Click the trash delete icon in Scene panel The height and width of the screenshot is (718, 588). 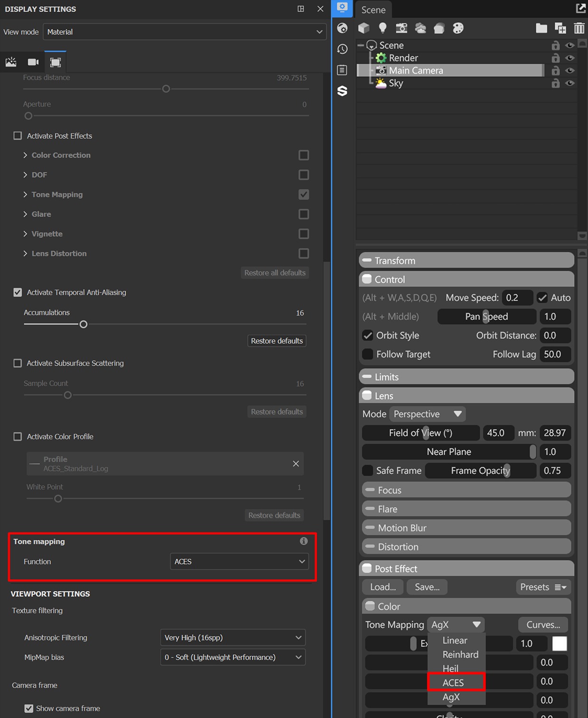(x=579, y=28)
